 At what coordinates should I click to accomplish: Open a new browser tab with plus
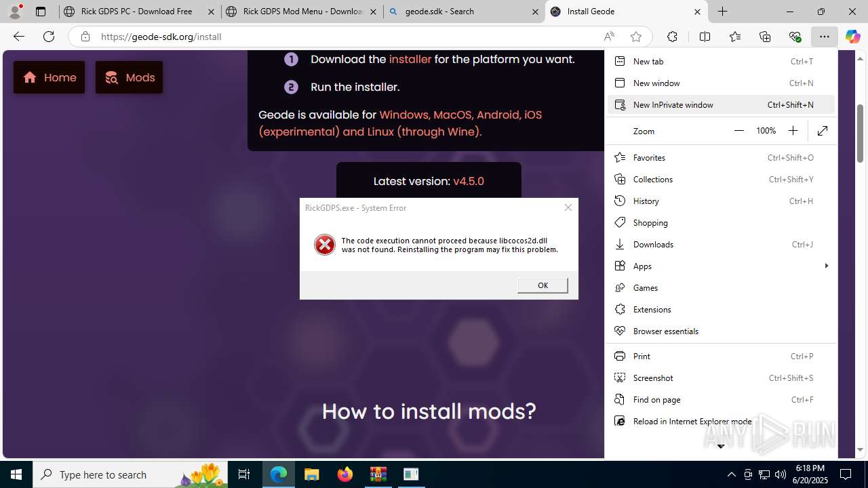point(723,12)
